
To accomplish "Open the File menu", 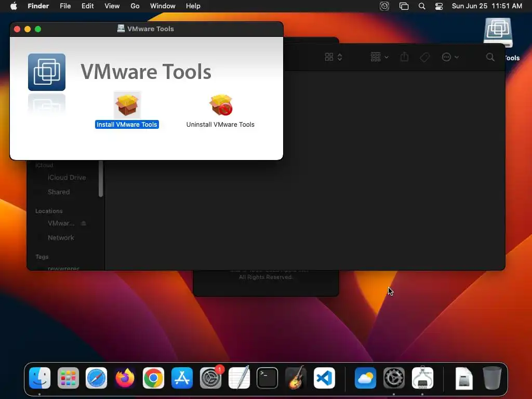I will tap(65, 6).
